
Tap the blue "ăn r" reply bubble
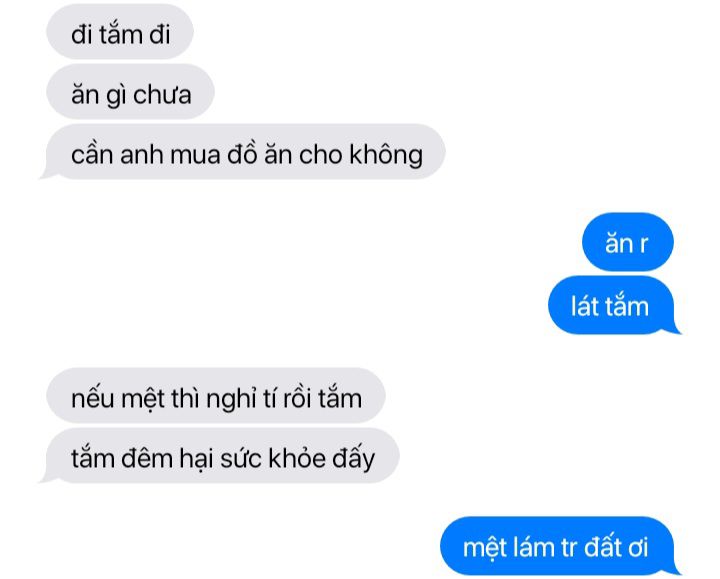(x=628, y=242)
